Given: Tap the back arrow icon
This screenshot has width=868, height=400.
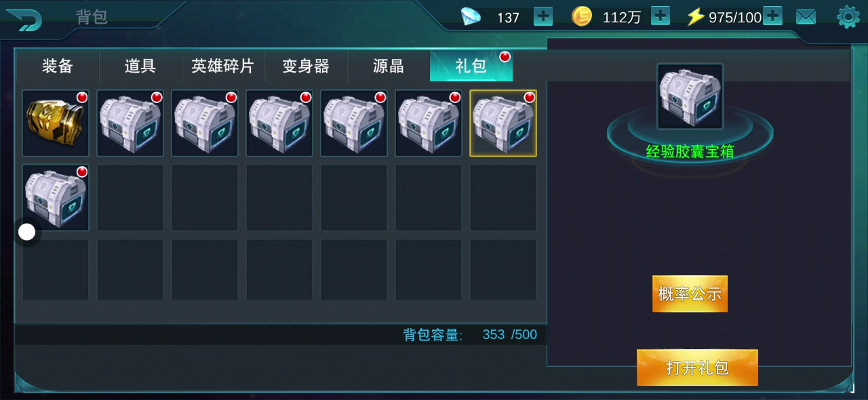Looking at the screenshot, I should 24,18.
